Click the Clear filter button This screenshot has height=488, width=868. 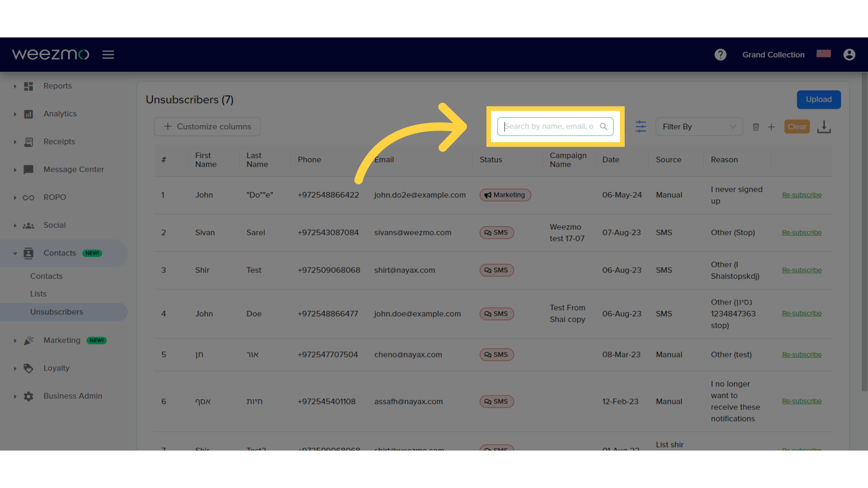[x=797, y=126]
